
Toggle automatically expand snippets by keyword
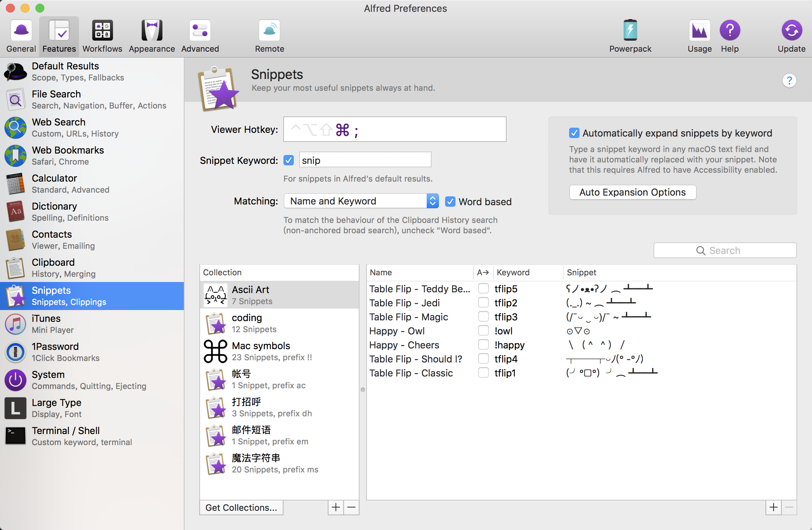tap(574, 133)
